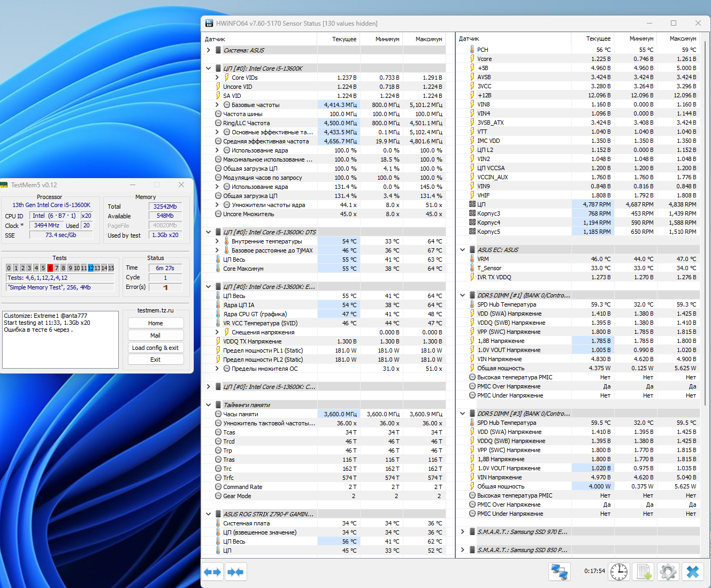Select the Trfc timing row
The height and width of the screenshot is (588, 711).
[x=325, y=478]
